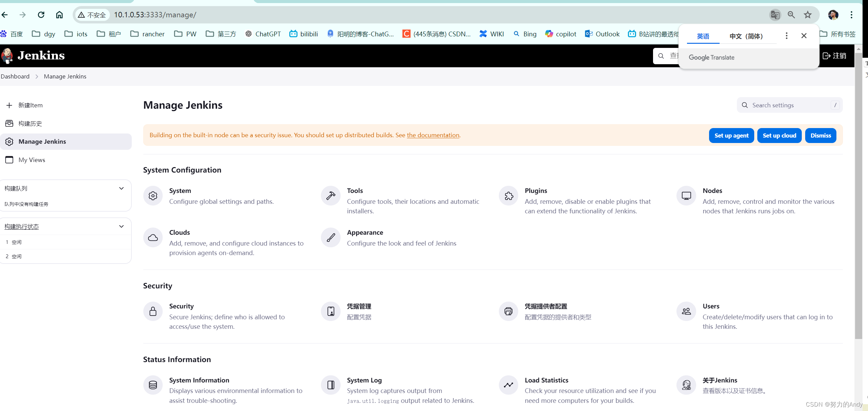
Task: Open the Chrome profile avatar
Action: [x=833, y=15]
